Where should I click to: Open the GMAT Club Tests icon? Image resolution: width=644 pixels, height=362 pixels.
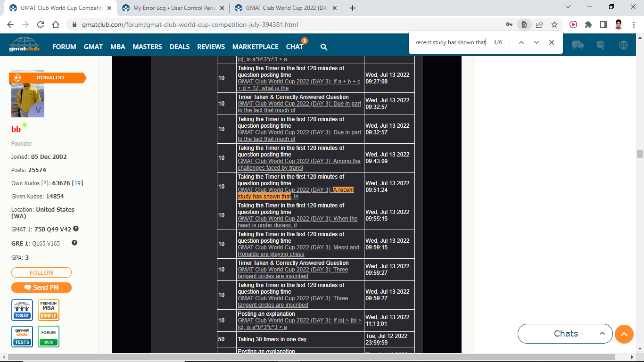click(22, 337)
